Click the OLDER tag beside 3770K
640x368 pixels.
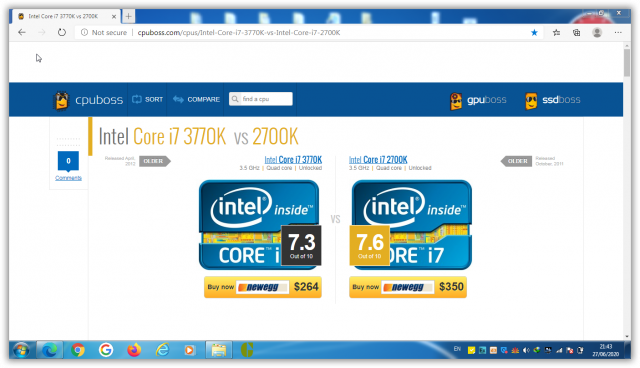[155, 161]
